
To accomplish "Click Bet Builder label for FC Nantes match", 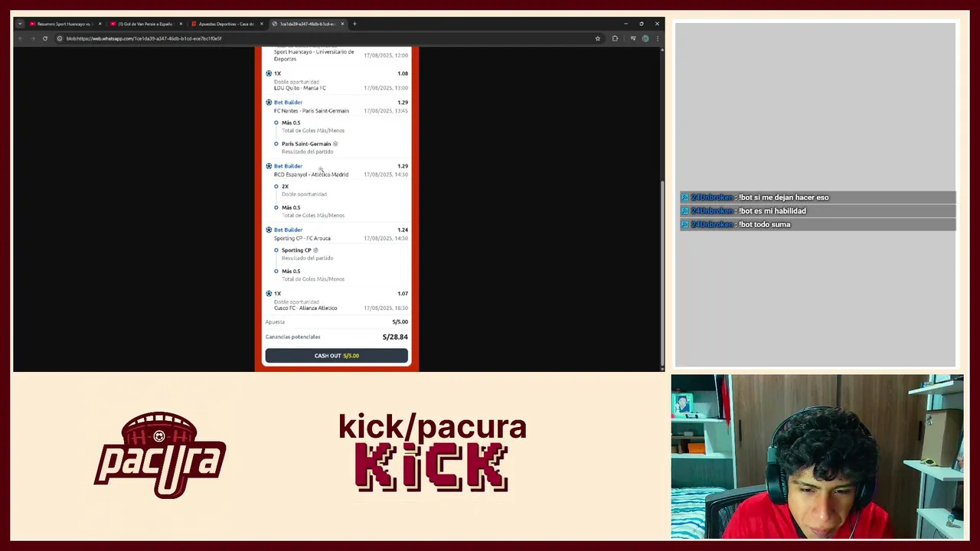I will click(288, 102).
